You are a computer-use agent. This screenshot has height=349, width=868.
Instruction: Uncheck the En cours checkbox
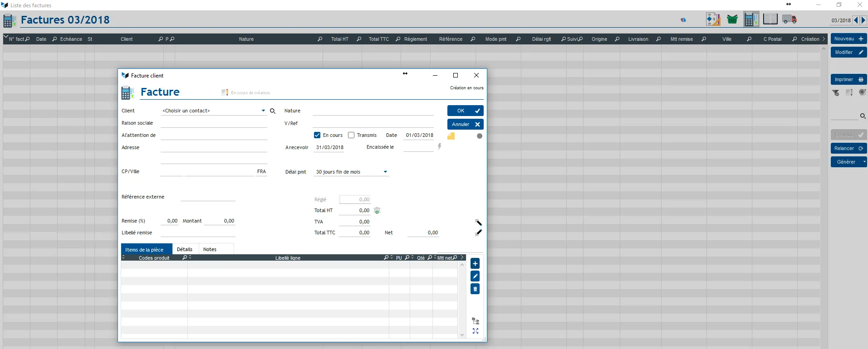(317, 135)
